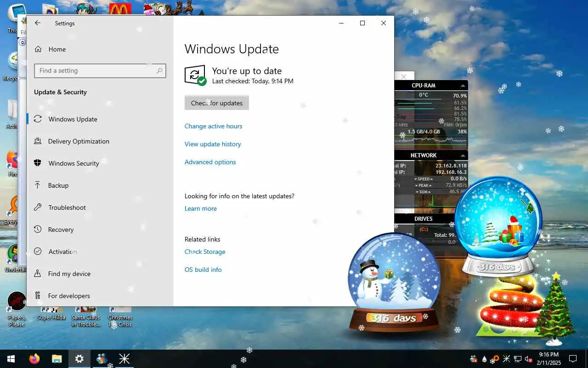Open the Santa Claus in Trouble shortcut
Image resolution: width=588 pixels, height=368 pixels.
(x=85, y=316)
